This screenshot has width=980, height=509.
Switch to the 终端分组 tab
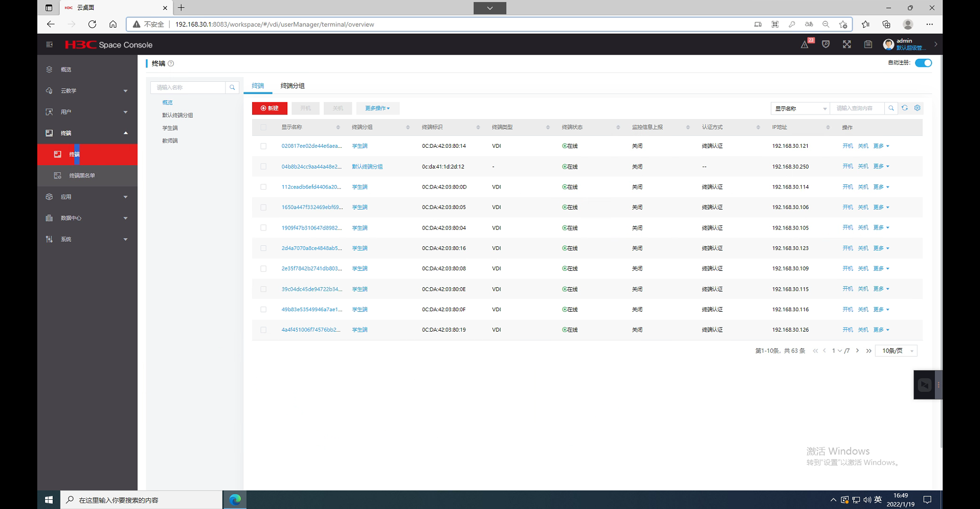click(293, 86)
